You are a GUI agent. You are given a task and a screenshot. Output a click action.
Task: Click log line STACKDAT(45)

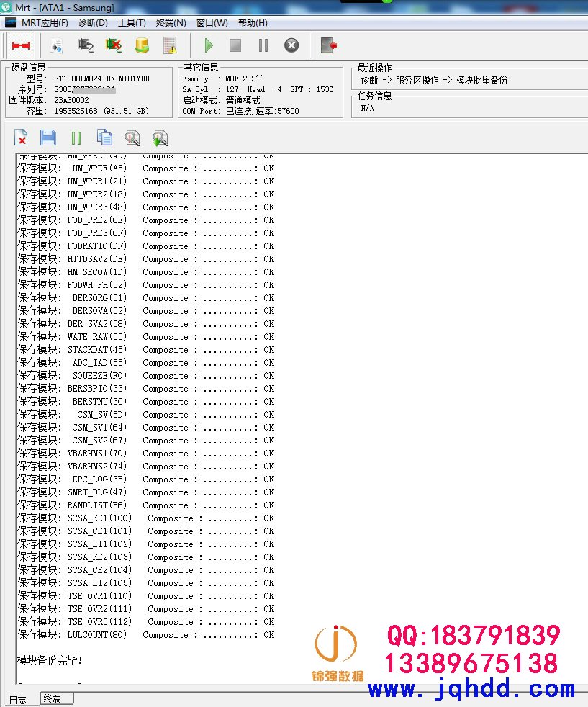point(145,350)
